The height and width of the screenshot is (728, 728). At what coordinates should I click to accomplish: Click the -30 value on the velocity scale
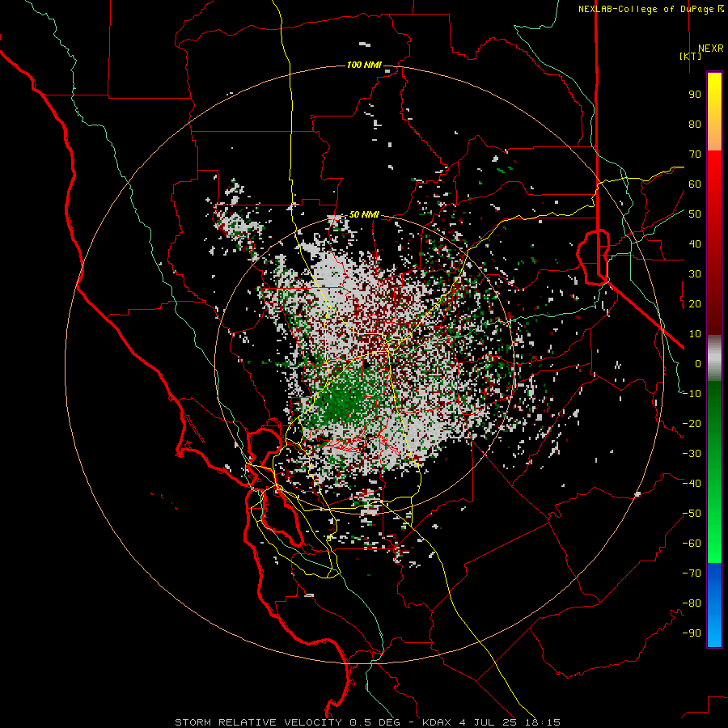tap(692, 454)
